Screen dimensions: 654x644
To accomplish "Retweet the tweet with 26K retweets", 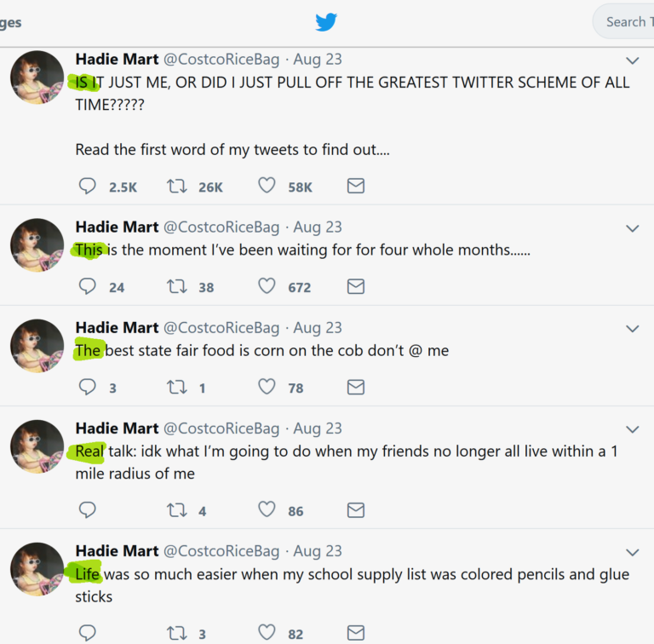I will 177,186.
